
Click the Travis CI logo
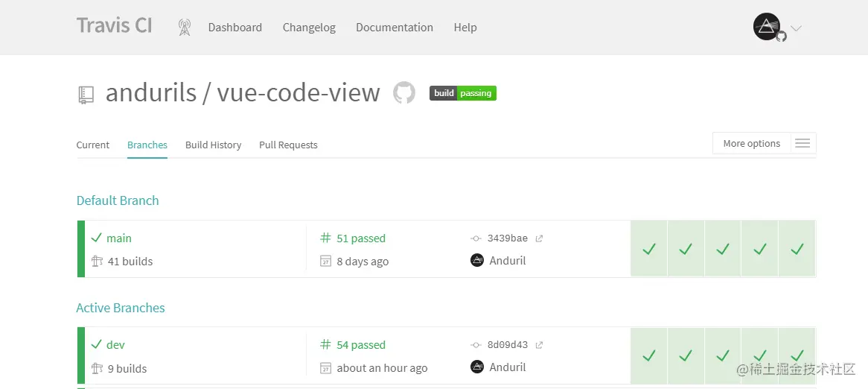point(114,26)
